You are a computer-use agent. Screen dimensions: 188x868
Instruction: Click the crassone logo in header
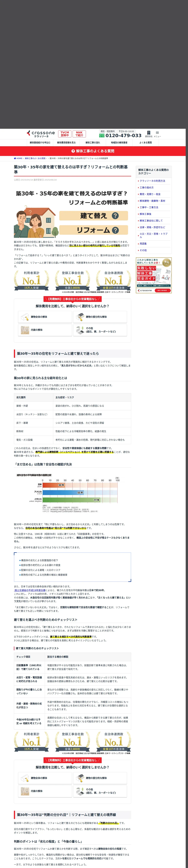(x=41, y=134)
